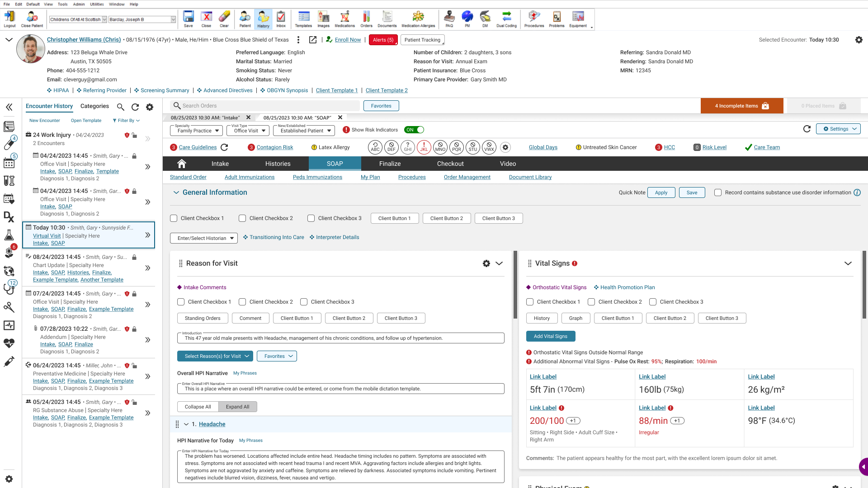Switch to the Histories tab
This screenshot has height=488, width=868.
coord(278,164)
